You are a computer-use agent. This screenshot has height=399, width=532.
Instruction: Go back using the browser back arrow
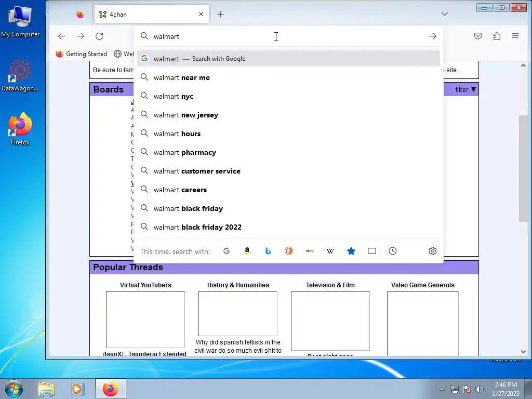point(62,36)
